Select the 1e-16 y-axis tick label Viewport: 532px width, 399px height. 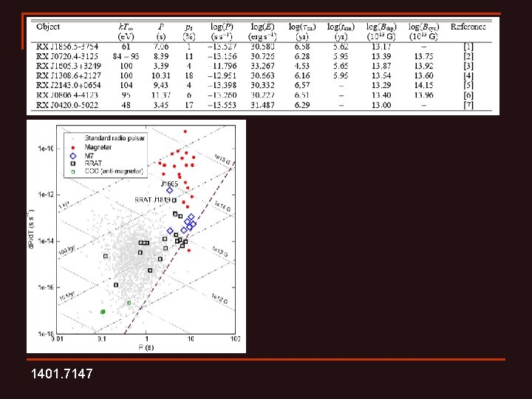point(46,287)
